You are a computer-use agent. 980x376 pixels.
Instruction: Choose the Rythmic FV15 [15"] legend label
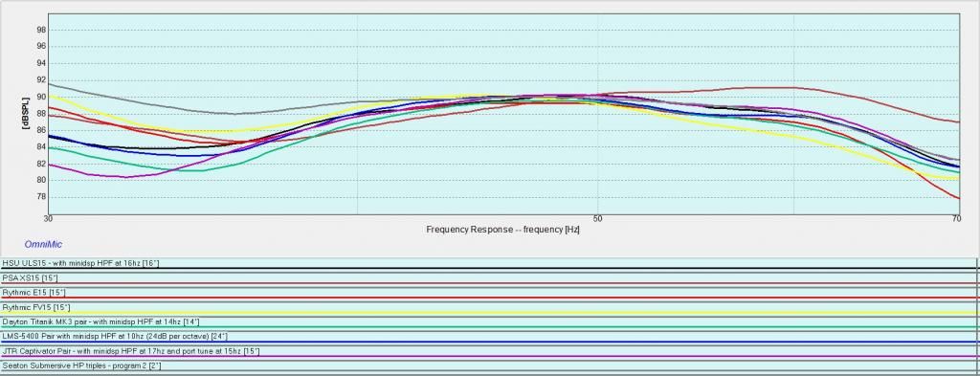[36, 307]
